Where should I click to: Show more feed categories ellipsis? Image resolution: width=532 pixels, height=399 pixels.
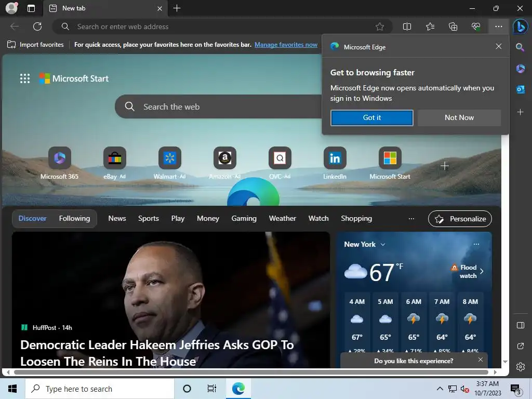tap(411, 219)
